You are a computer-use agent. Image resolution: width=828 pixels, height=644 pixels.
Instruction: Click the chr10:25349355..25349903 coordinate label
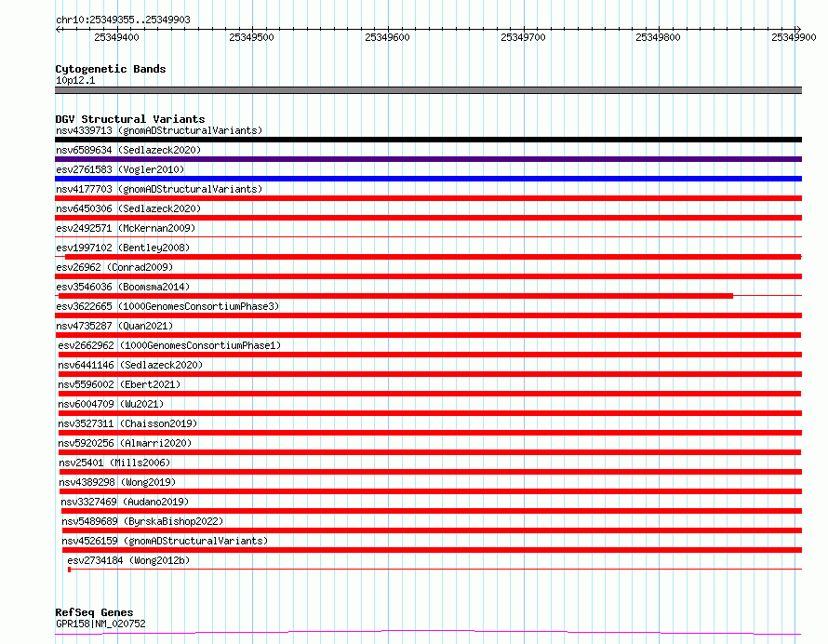point(123,20)
